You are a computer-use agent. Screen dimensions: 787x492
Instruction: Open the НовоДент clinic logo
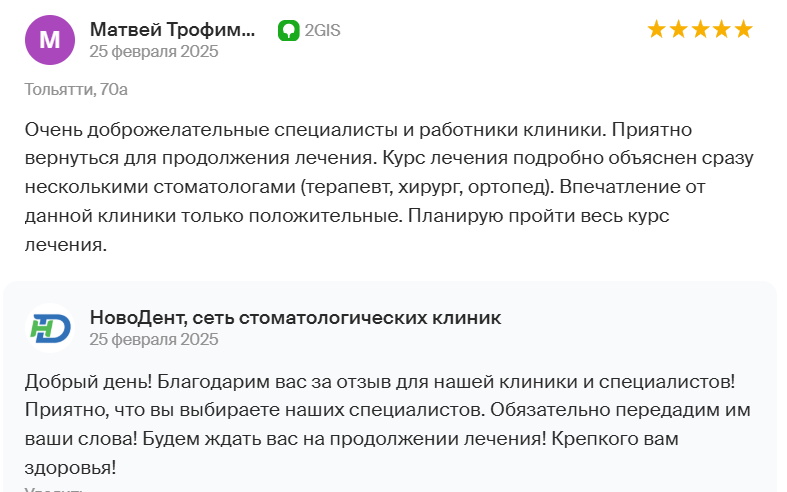coord(50,328)
